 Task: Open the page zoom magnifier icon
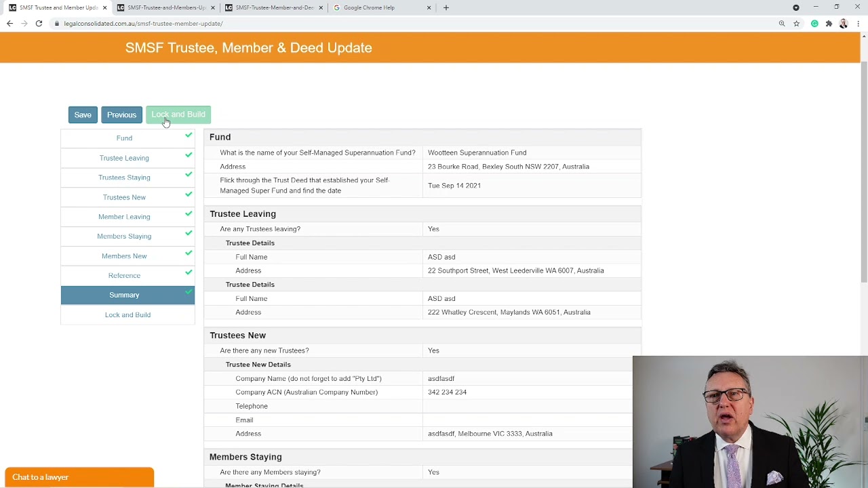782,24
